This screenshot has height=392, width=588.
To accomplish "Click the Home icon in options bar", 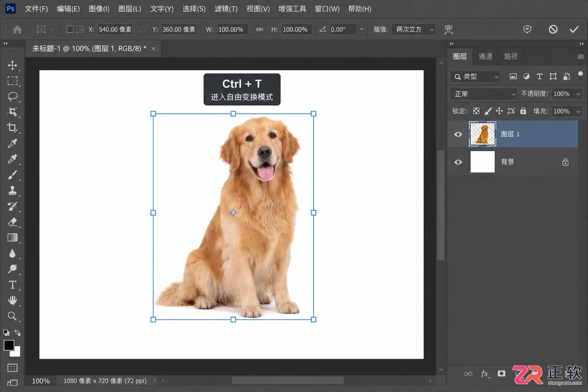I will pos(17,29).
